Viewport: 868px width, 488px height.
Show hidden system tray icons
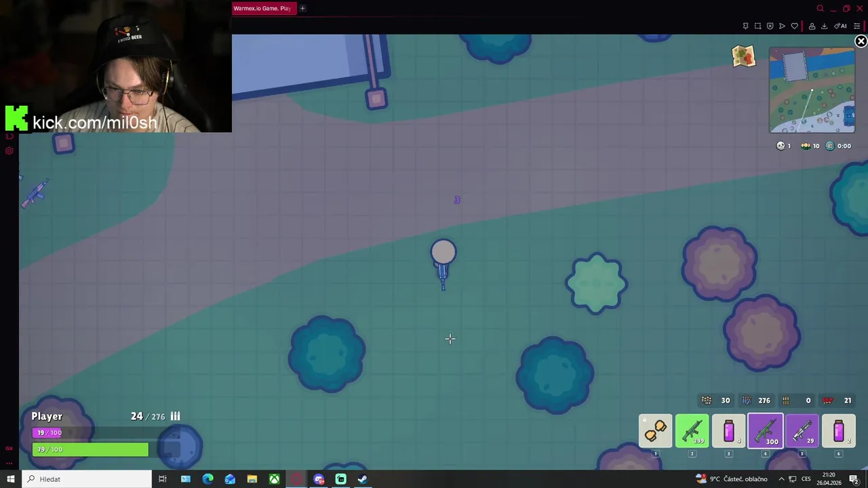(x=781, y=479)
